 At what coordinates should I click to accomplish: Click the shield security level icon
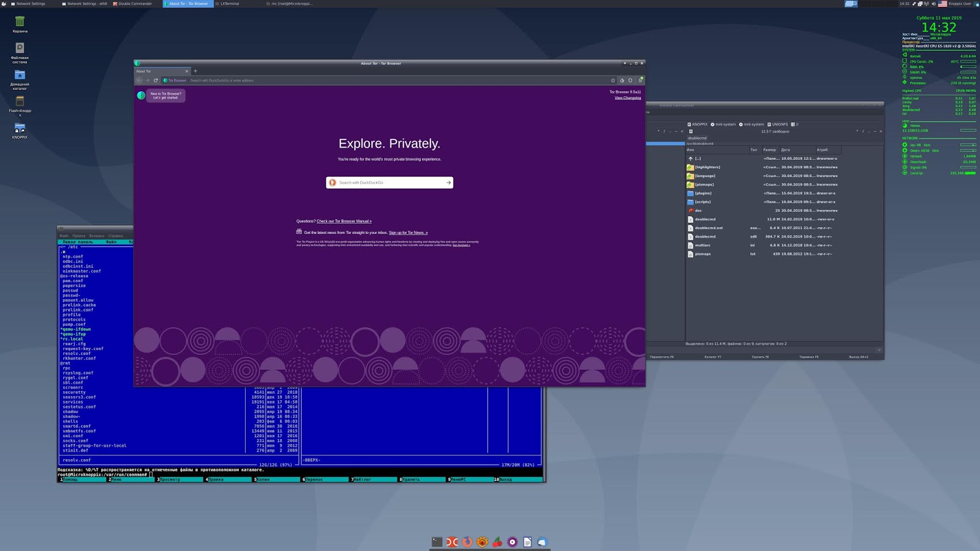[630, 80]
